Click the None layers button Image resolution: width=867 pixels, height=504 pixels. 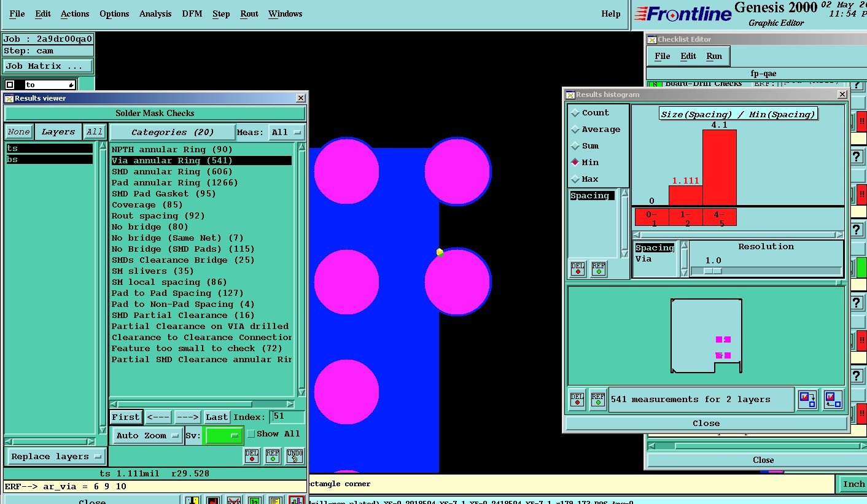click(x=18, y=132)
